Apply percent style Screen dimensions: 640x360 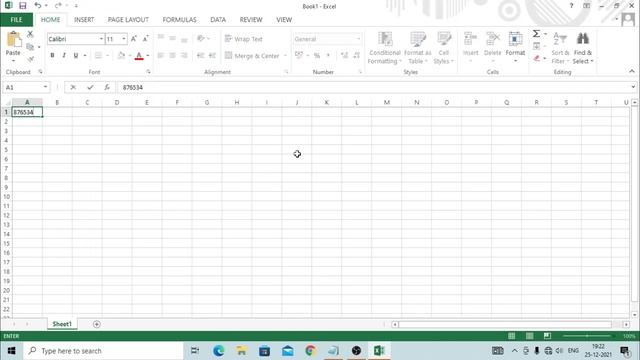coord(317,55)
